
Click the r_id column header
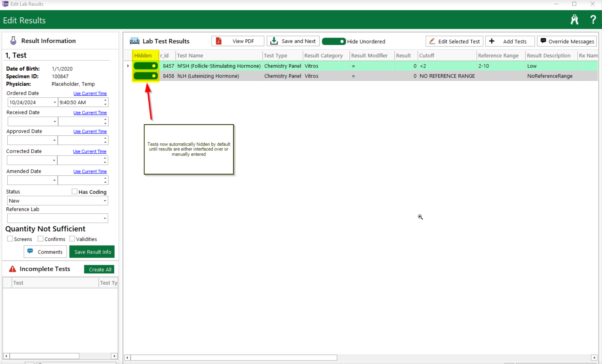(167, 55)
